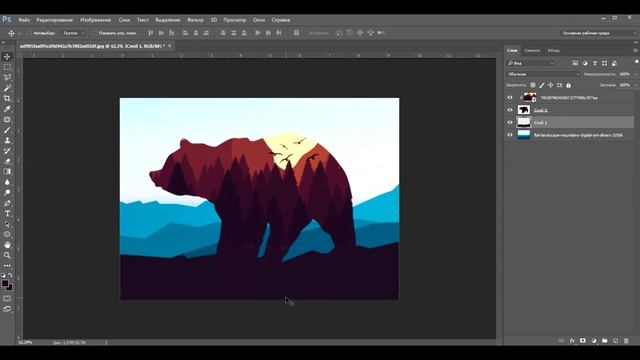Click the add layer mask icon

point(583,341)
